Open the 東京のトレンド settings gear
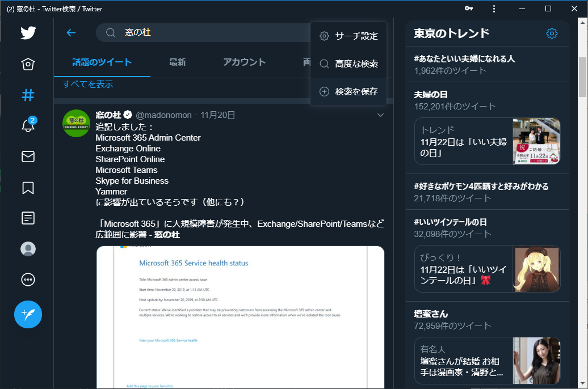Image resolution: width=588 pixels, height=389 pixels. (x=552, y=33)
